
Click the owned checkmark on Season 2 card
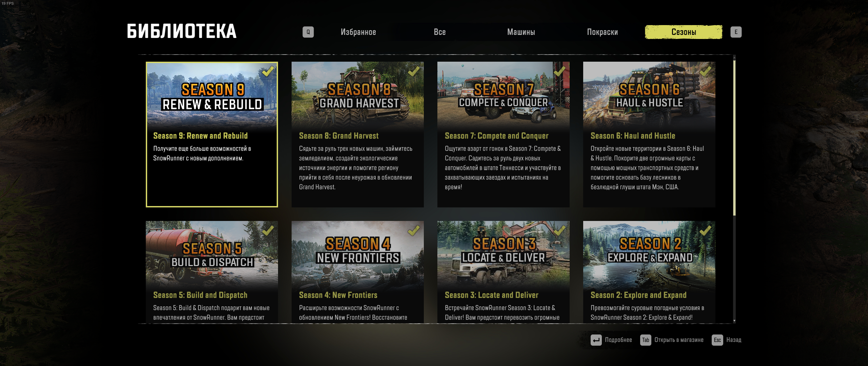point(705,230)
